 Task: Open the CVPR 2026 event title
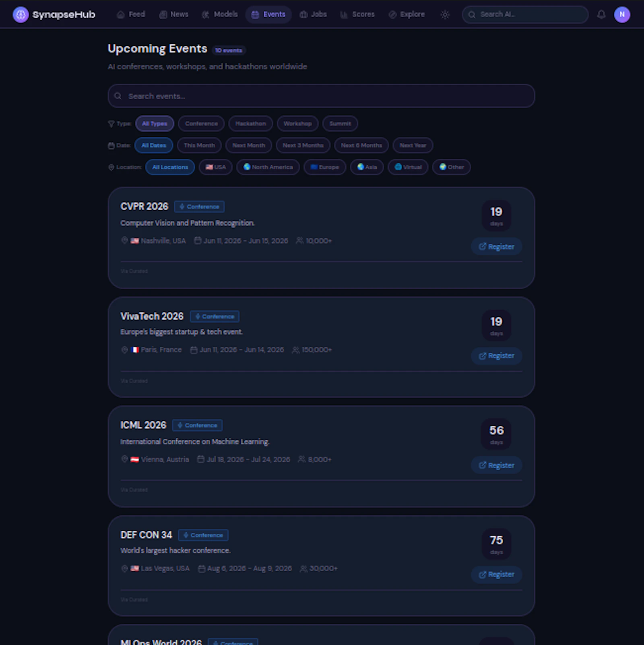click(144, 207)
